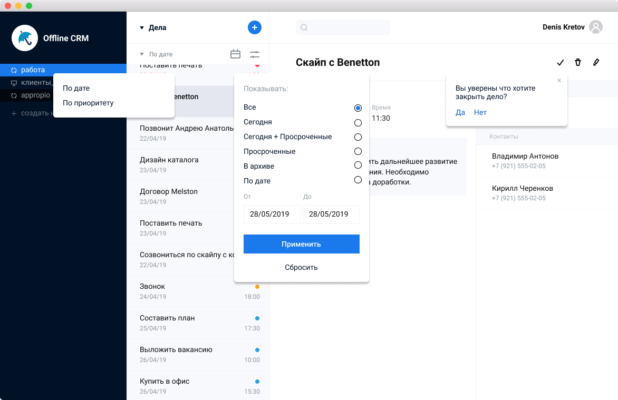This screenshot has width=618, height=400.
Task: Click the 'Сбросить' reset button
Action: [301, 267]
